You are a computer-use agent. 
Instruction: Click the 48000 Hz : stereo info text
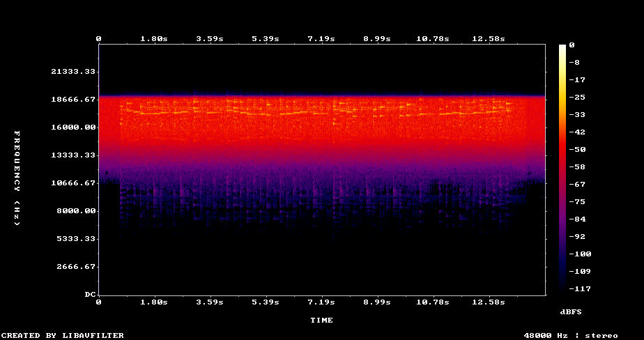tap(571, 335)
